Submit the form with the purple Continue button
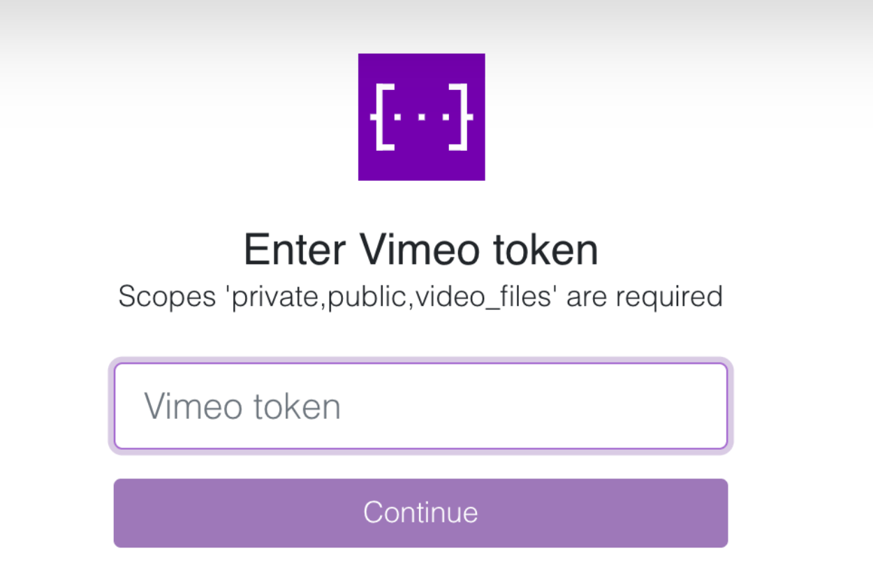873x588 pixels. pos(421,513)
